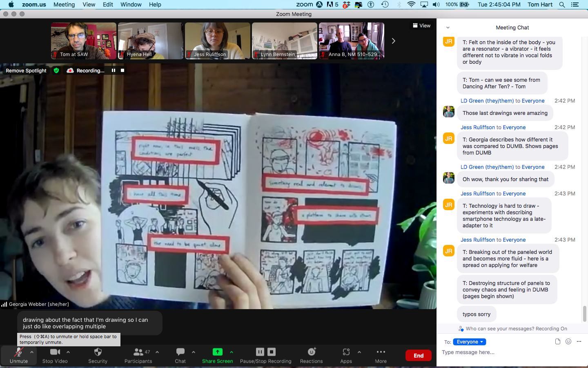Open the Apple menu
Image resolution: width=588 pixels, height=368 pixels.
(11, 4)
